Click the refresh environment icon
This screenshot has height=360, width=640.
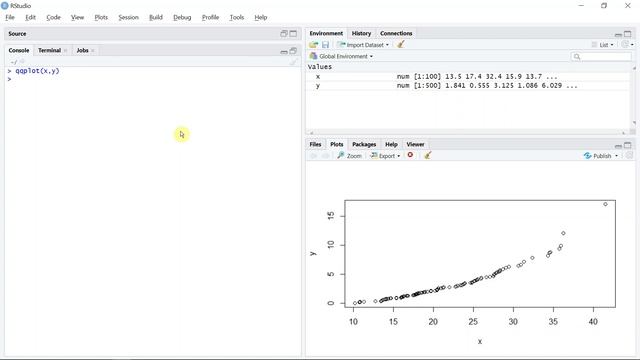(x=624, y=44)
